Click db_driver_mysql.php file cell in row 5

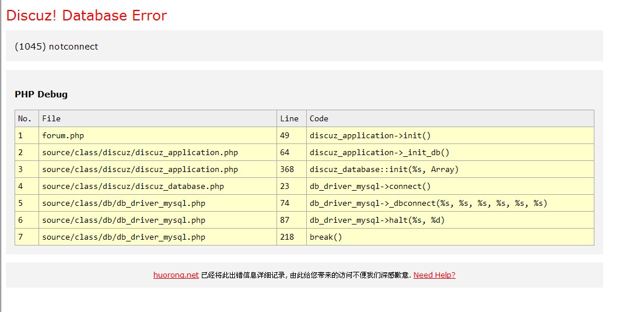tap(157, 203)
